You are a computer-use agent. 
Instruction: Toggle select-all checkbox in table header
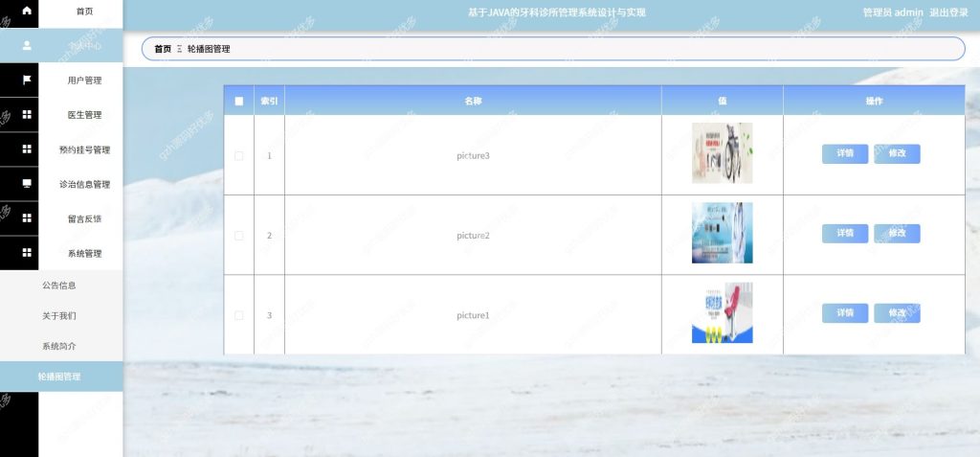tap(238, 101)
